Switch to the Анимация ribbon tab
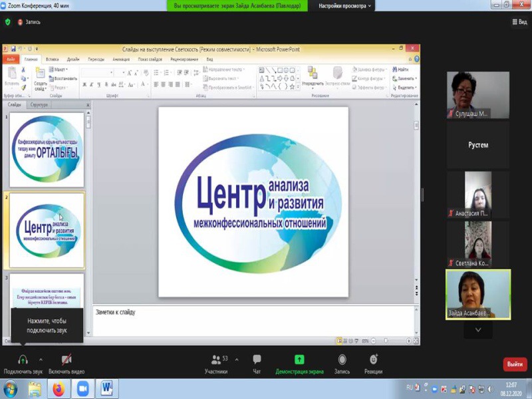The width and height of the screenshot is (532, 399). click(121, 59)
